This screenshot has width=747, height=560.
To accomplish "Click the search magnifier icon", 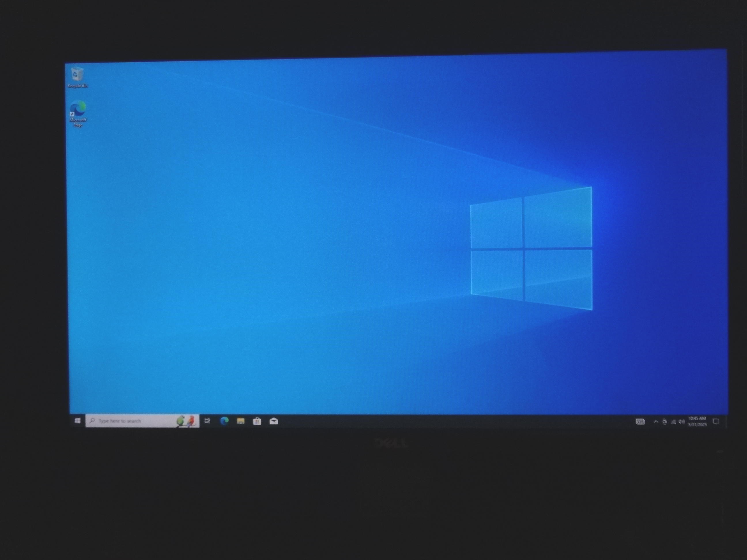I will tap(92, 421).
